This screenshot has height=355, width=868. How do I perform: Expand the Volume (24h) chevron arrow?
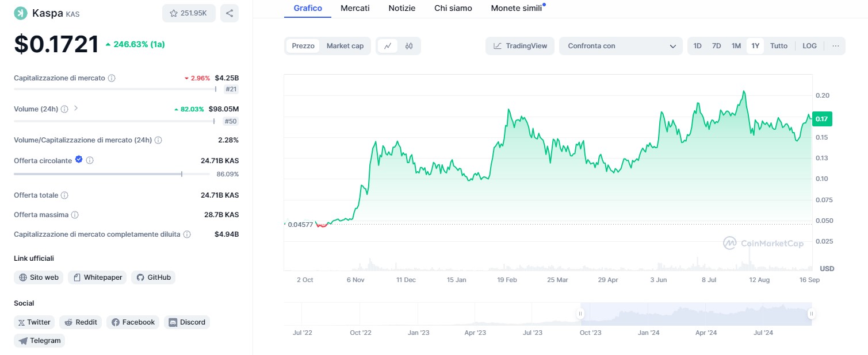click(76, 109)
